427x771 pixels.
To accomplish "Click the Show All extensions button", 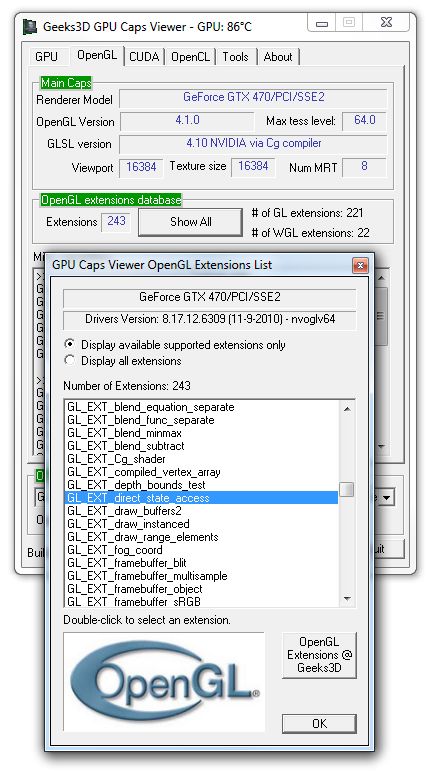I will (190, 222).
